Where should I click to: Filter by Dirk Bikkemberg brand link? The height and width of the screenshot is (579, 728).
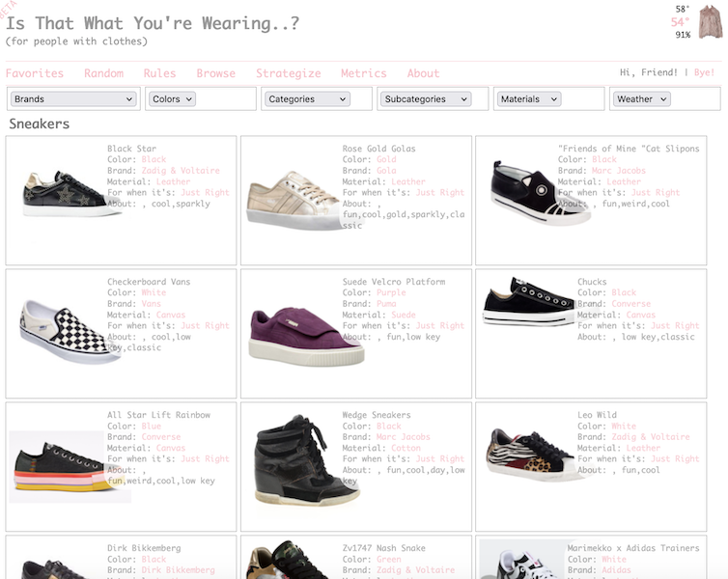[x=179, y=569]
